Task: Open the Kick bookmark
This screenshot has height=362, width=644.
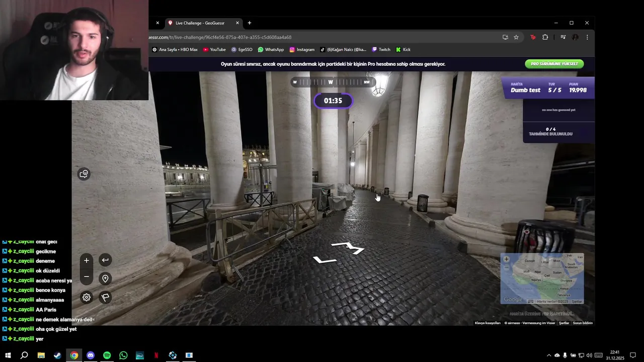Action: (404, 50)
